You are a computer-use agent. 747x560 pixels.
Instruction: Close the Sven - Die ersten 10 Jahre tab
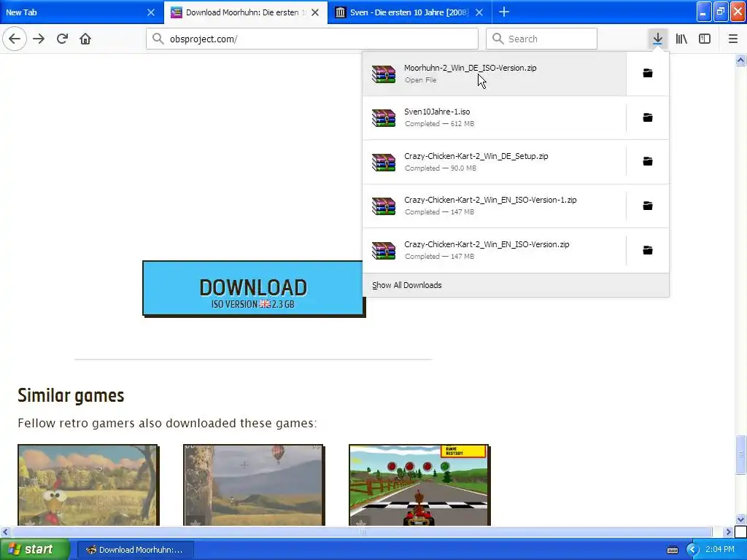coord(479,12)
